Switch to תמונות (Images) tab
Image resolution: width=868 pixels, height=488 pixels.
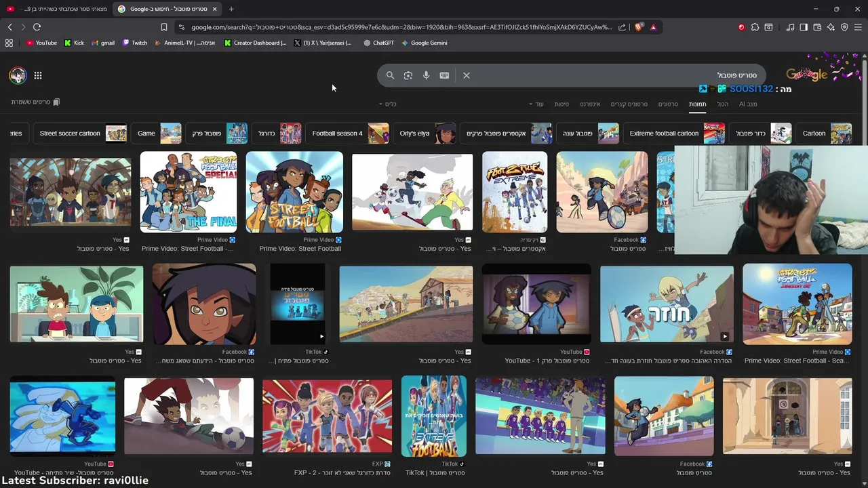click(x=697, y=104)
